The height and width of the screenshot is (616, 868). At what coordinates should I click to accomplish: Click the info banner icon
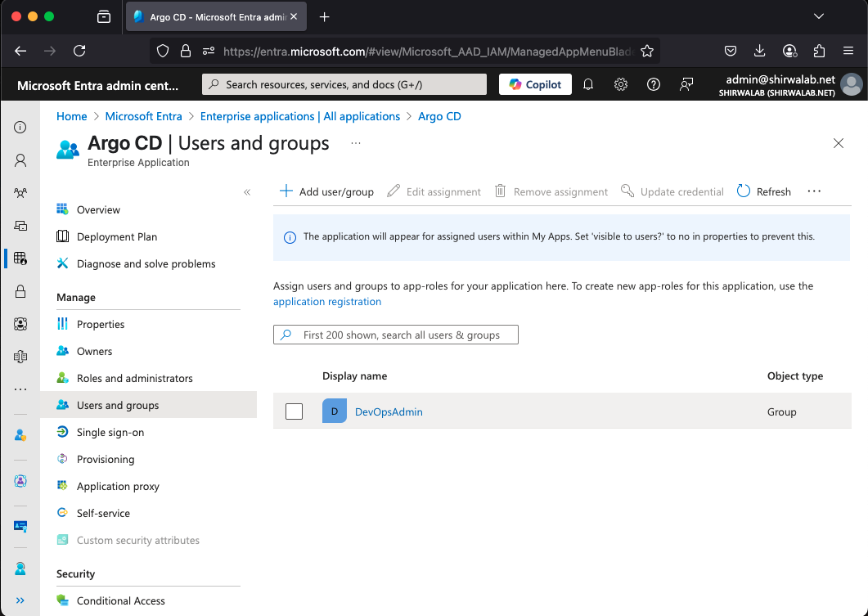click(290, 238)
